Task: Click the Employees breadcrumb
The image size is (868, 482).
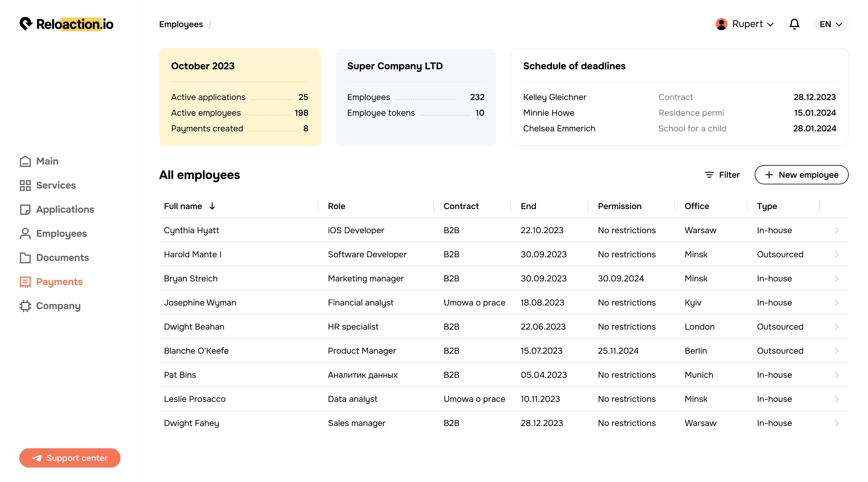Action: [x=181, y=24]
